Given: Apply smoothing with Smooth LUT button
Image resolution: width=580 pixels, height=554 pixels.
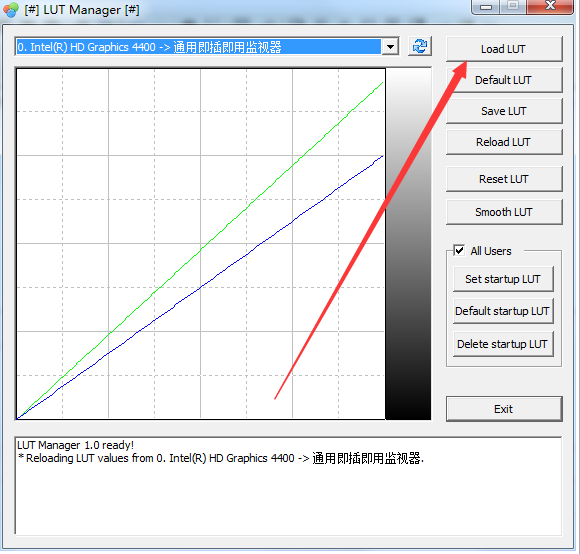Looking at the screenshot, I should (x=504, y=212).
